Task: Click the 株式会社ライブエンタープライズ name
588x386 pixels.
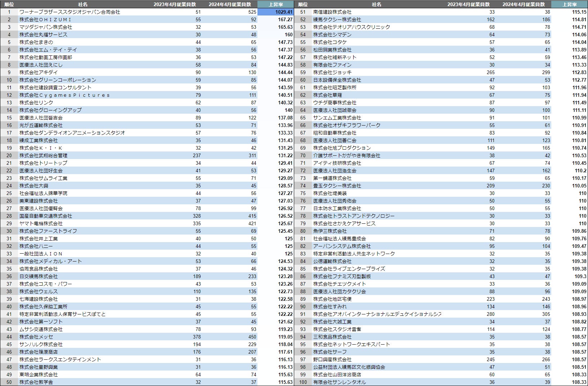Action: [x=349, y=269]
